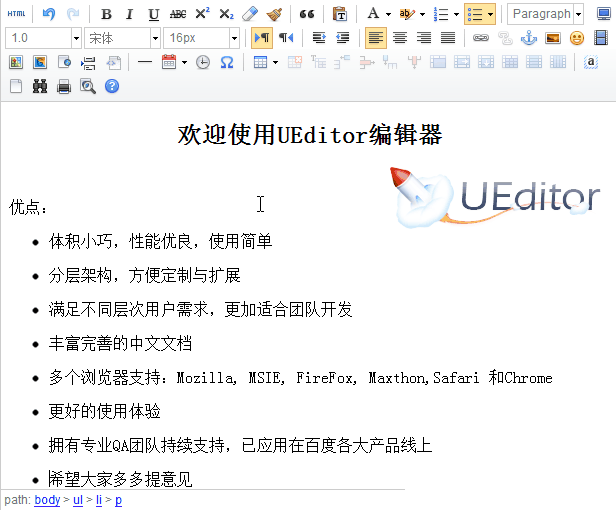This screenshot has height=510, width=616.
Task: Open help with the blue question mark
Action: (x=112, y=86)
